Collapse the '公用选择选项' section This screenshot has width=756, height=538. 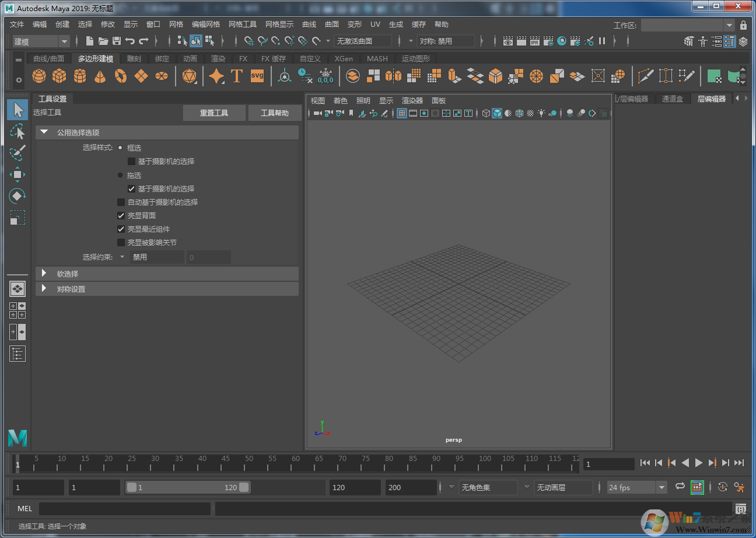coord(44,132)
